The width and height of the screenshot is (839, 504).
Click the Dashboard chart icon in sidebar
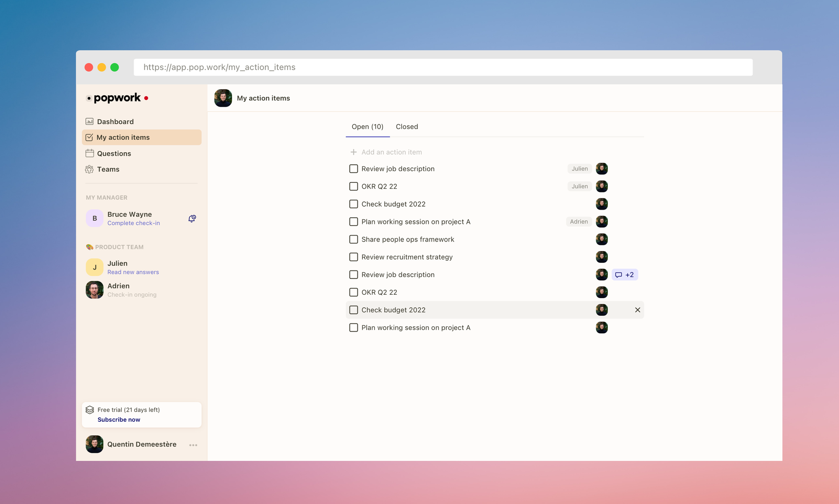[x=89, y=122]
